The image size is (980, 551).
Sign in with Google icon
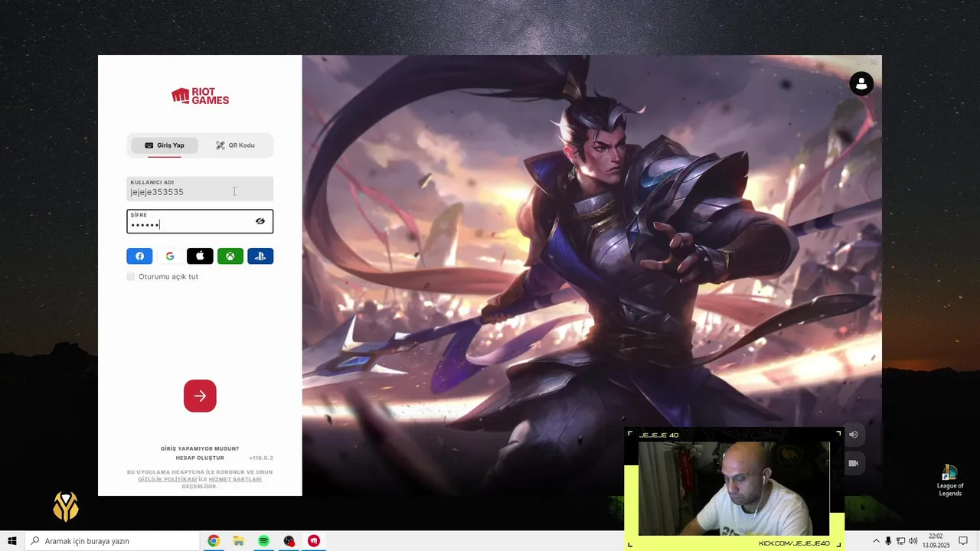[170, 256]
